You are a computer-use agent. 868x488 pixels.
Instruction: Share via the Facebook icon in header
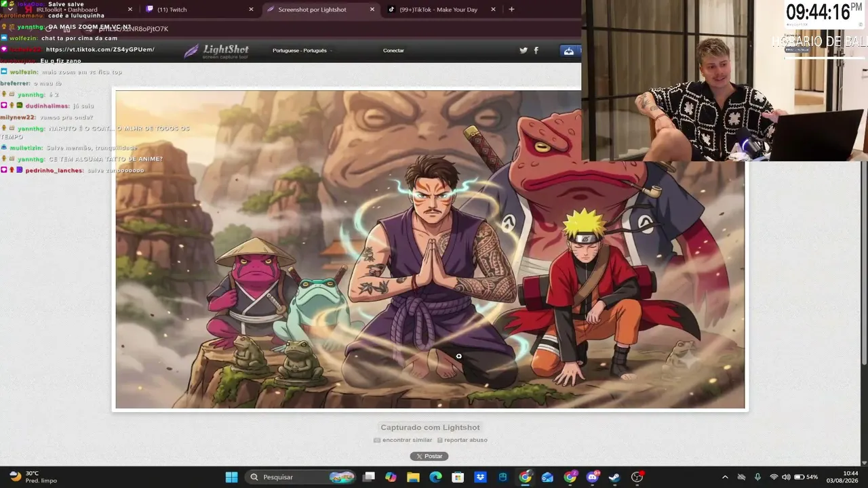pyautogui.click(x=536, y=50)
